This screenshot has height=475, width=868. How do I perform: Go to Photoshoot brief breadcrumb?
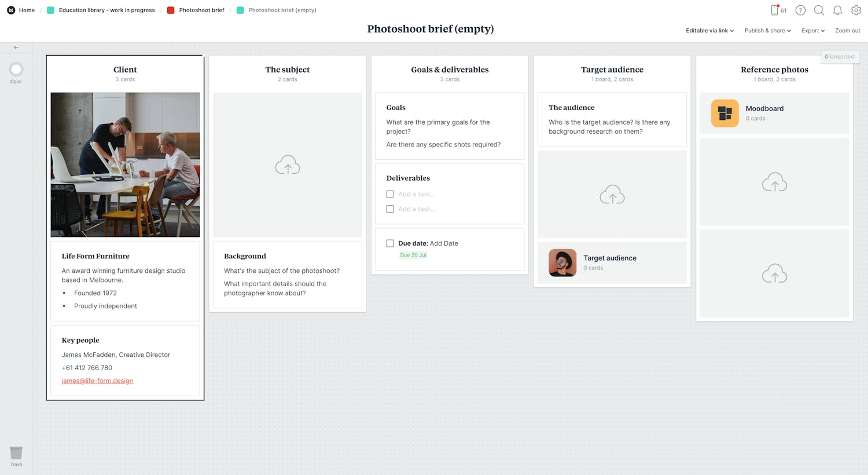pos(201,10)
